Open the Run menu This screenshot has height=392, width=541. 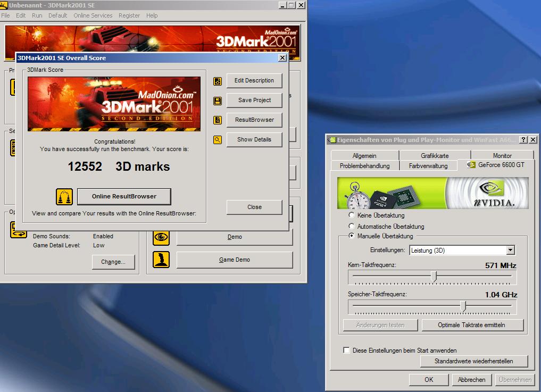[x=37, y=15]
